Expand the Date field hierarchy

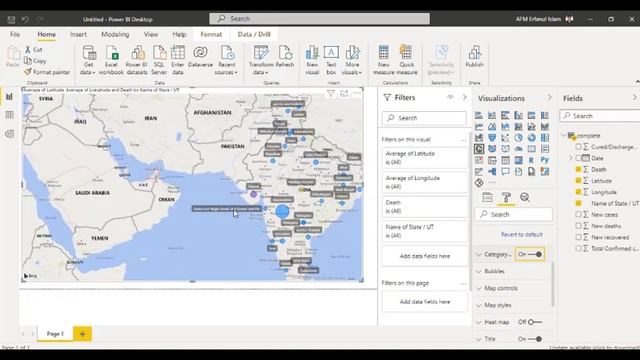[571, 158]
